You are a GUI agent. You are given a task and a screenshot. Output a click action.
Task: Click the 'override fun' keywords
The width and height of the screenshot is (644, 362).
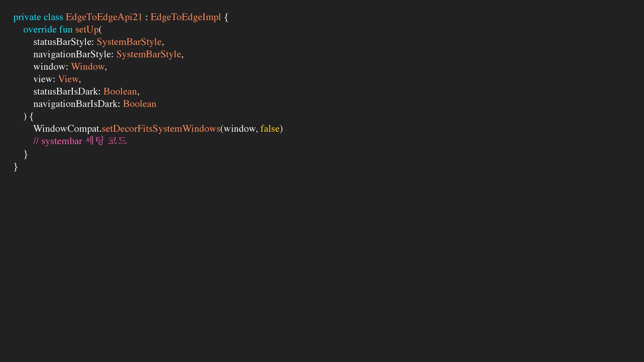[x=48, y=29]
